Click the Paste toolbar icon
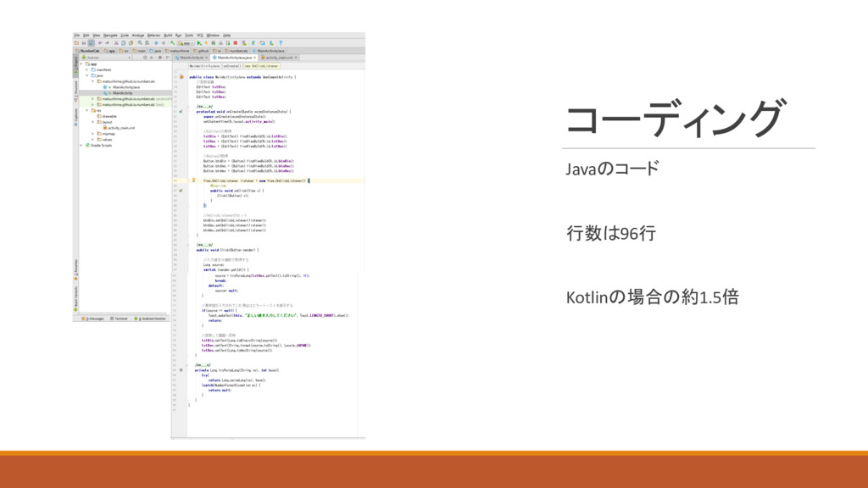The height and width of the screenshot is (488, 868). tap(131, 43)
